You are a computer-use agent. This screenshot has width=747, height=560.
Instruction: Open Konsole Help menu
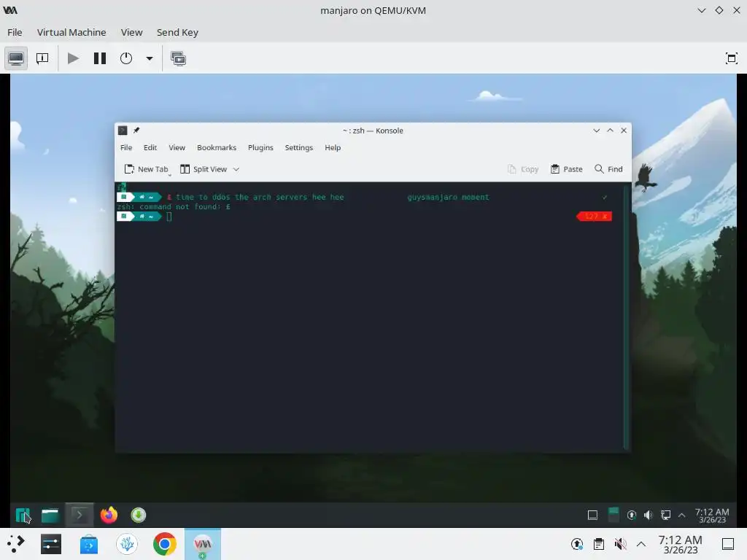tap(333, 147)
